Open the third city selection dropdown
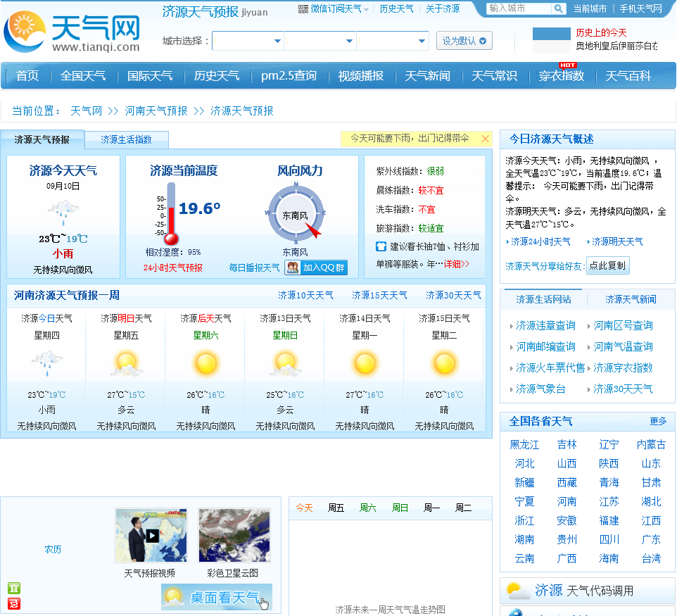 (x=393, y=42)
